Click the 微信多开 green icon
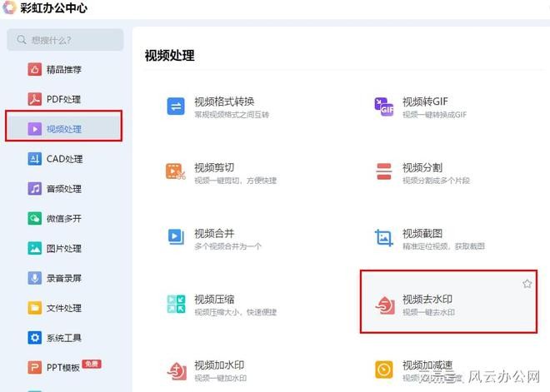Image resolution: width=550 pixels, height=392 pixels. (34, 218)
